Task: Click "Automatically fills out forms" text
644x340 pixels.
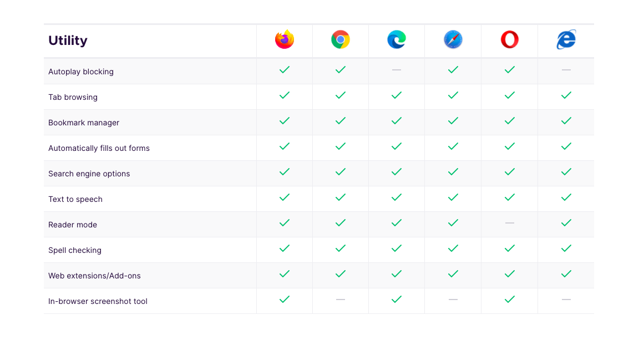Action: tap(99, 148)
